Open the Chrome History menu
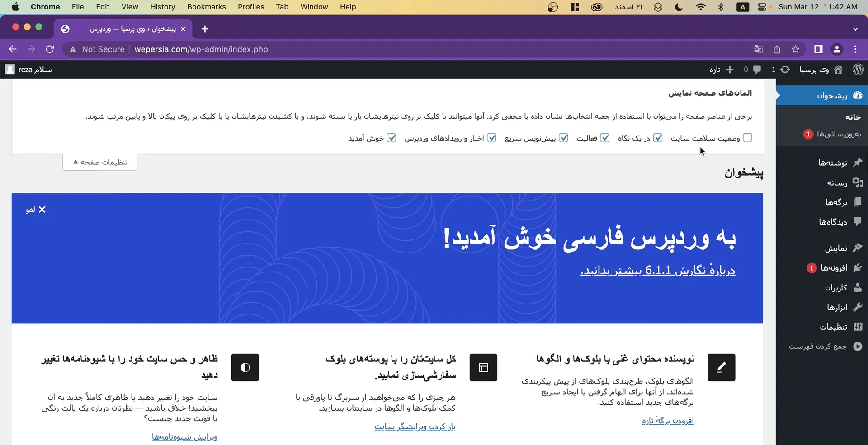Image resolution: width=868 pixels, height=445 pixels. 162,7
